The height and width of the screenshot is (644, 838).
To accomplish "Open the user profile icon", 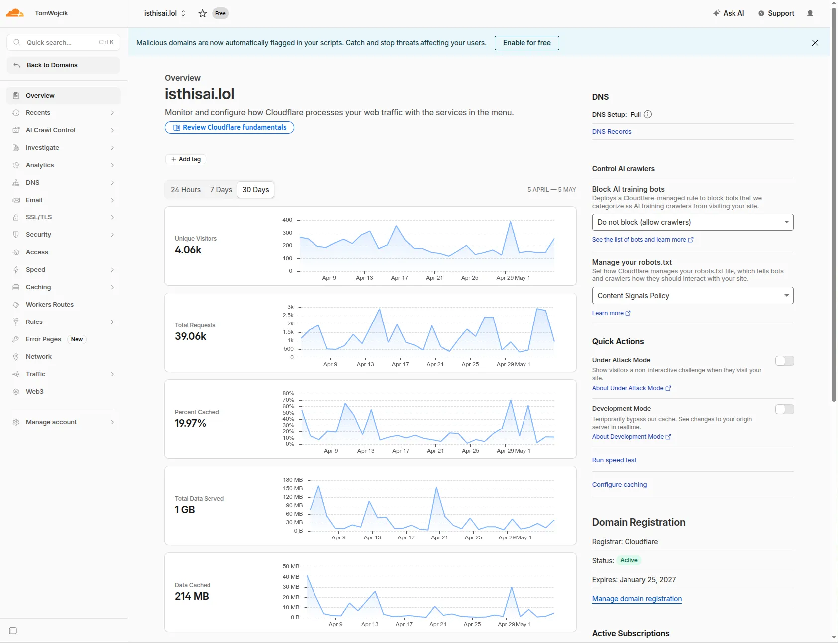I will (x=810, y=13).
